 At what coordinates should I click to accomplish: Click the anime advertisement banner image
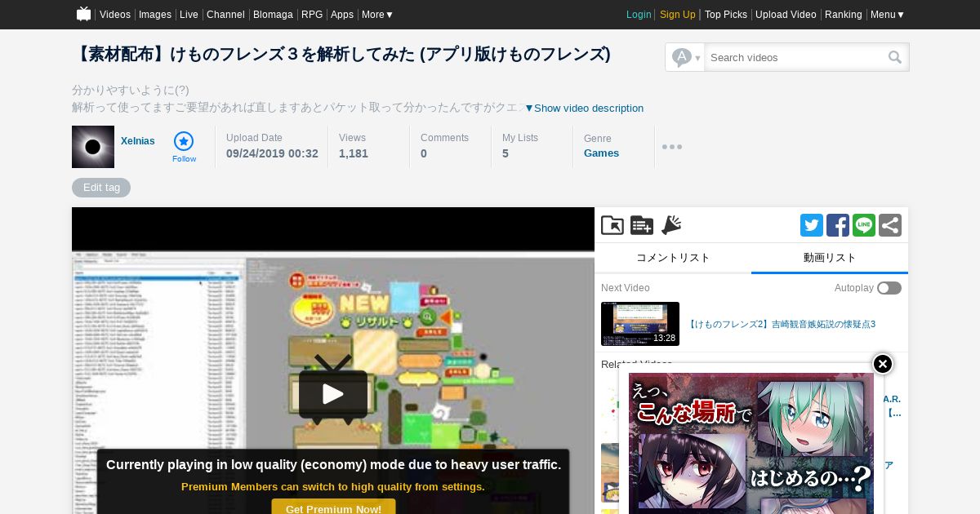click(751, 445)
